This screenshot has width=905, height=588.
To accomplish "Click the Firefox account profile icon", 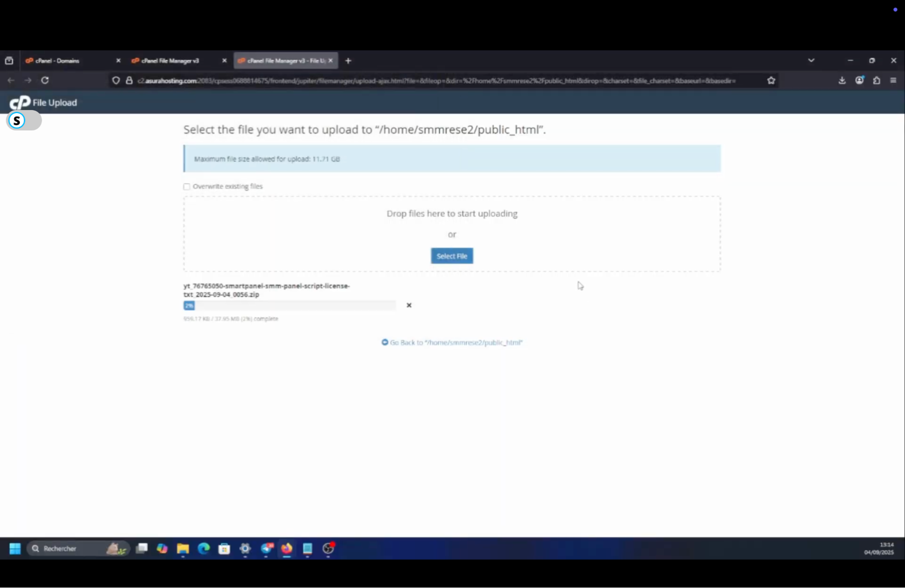I will 859,80.
